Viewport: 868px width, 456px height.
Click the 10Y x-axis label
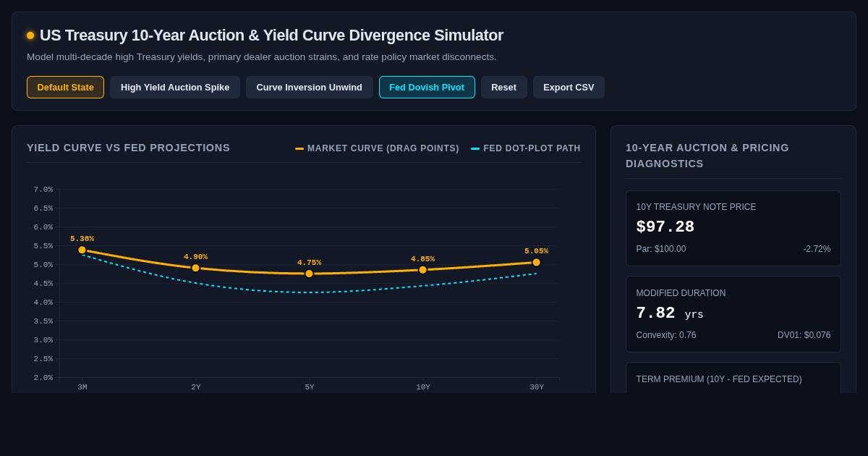pos(423,387)
